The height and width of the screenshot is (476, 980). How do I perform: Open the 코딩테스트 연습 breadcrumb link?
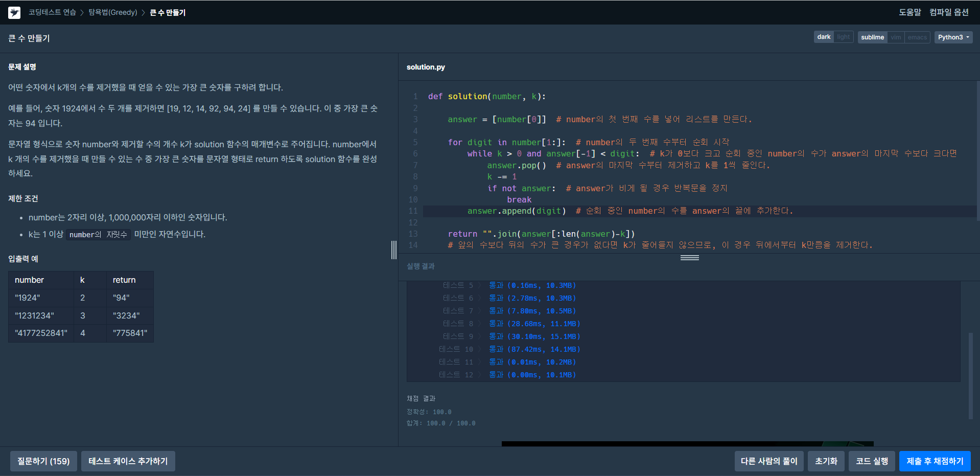tap(52, 12)
